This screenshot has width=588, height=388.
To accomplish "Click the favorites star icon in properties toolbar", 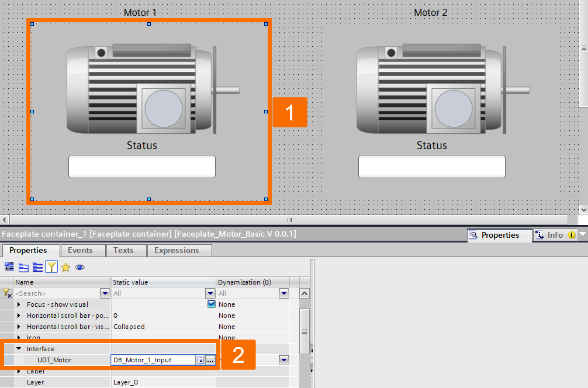I will pyautogui.click(x=65, y=266).
